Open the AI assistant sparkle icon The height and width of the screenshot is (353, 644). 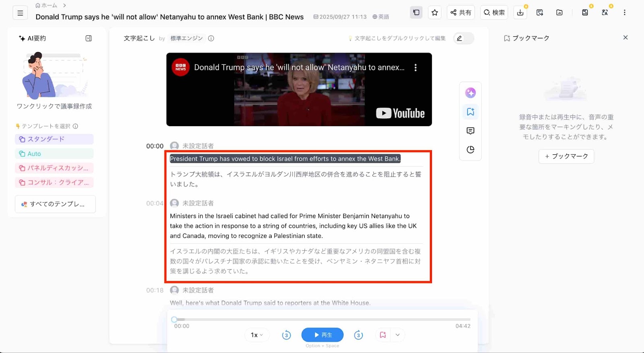tap(471, 93)
